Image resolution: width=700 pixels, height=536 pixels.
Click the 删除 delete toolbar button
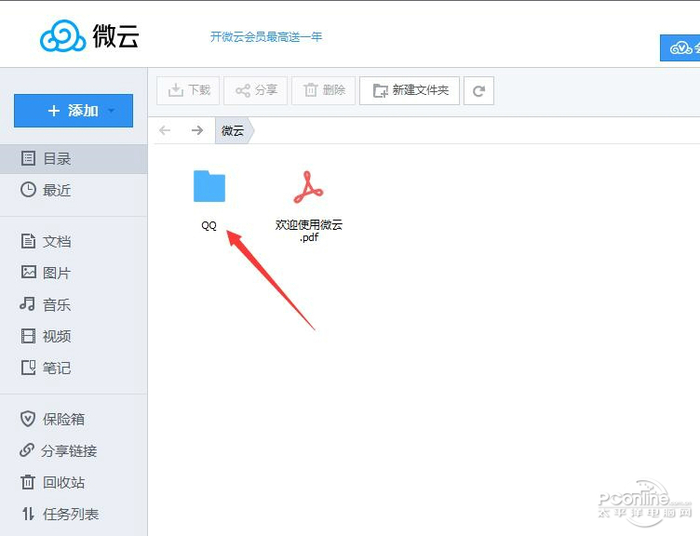click(324, 91)
